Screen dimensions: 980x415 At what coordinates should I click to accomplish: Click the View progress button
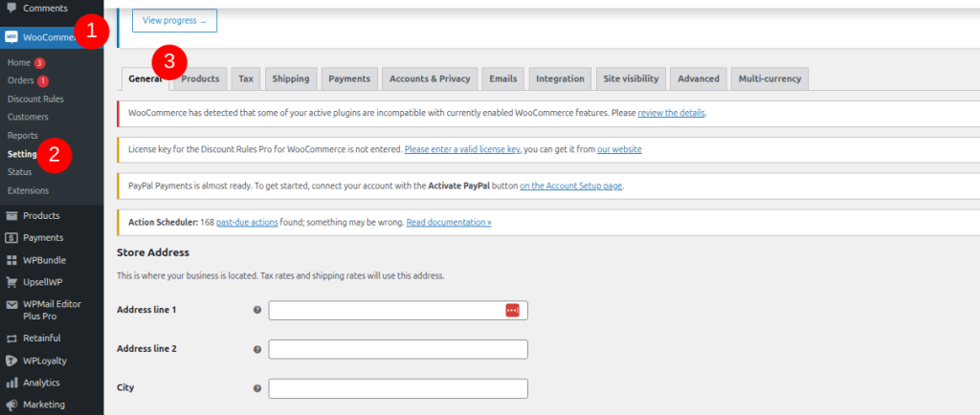174,21
